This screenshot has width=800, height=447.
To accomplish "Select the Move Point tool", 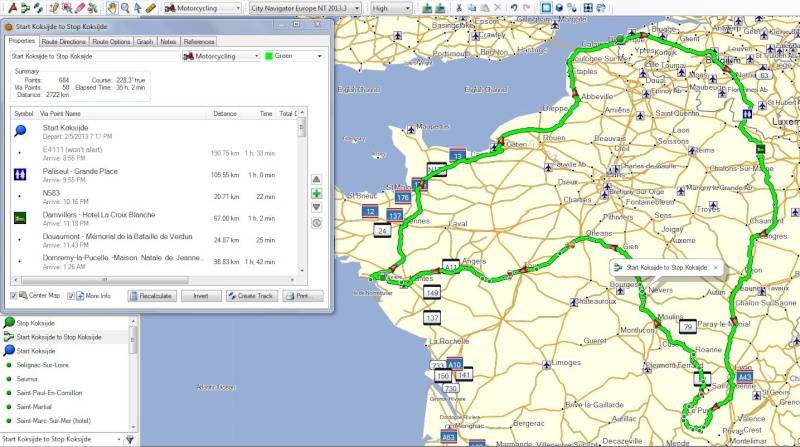I will (67, 8).
